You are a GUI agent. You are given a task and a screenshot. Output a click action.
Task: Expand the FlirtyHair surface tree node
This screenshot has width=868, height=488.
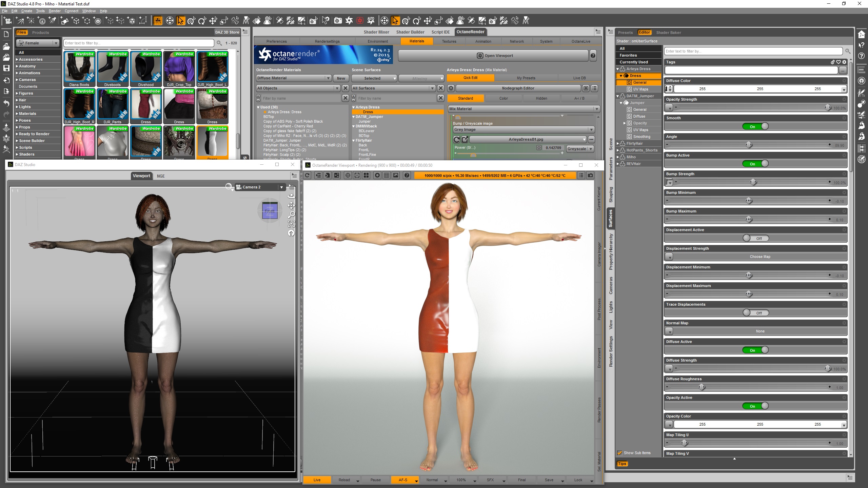617,143
